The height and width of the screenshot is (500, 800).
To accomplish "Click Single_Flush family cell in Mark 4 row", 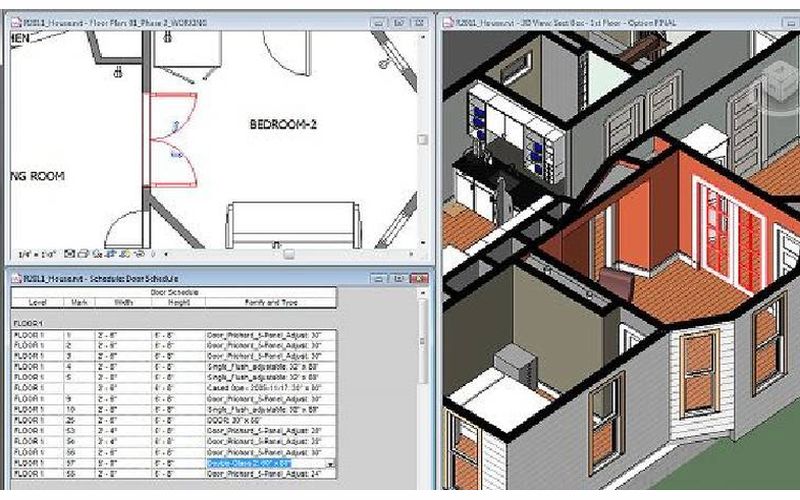I will [271, 367].
